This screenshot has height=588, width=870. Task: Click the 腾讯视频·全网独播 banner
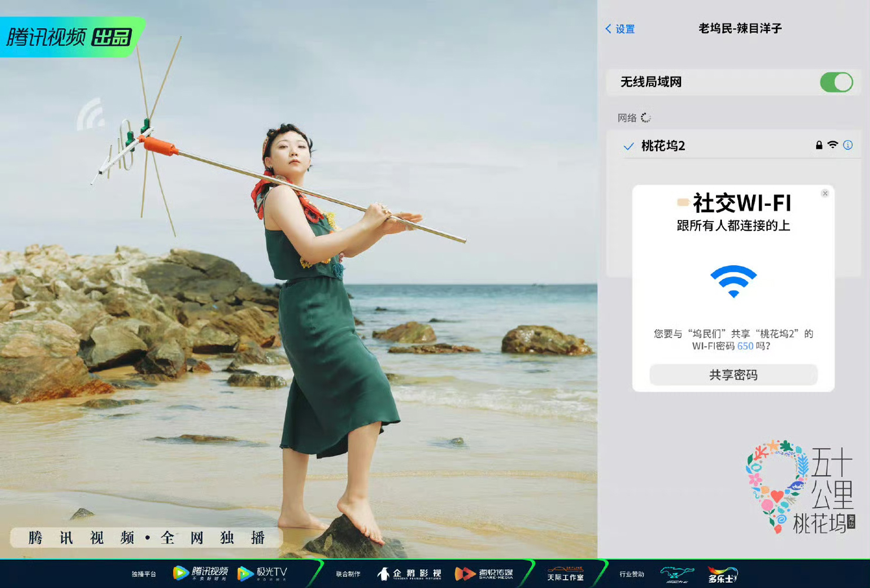[146, 537]
